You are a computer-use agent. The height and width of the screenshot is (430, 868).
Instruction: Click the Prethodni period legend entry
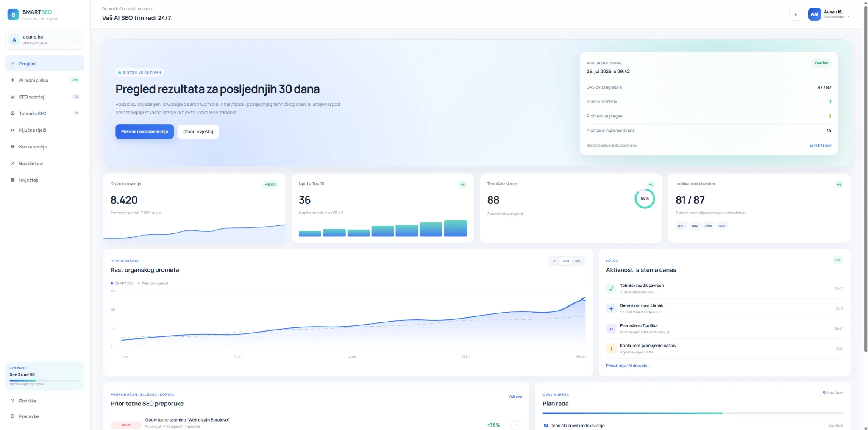pyautogui.click(x=153, y=283)
